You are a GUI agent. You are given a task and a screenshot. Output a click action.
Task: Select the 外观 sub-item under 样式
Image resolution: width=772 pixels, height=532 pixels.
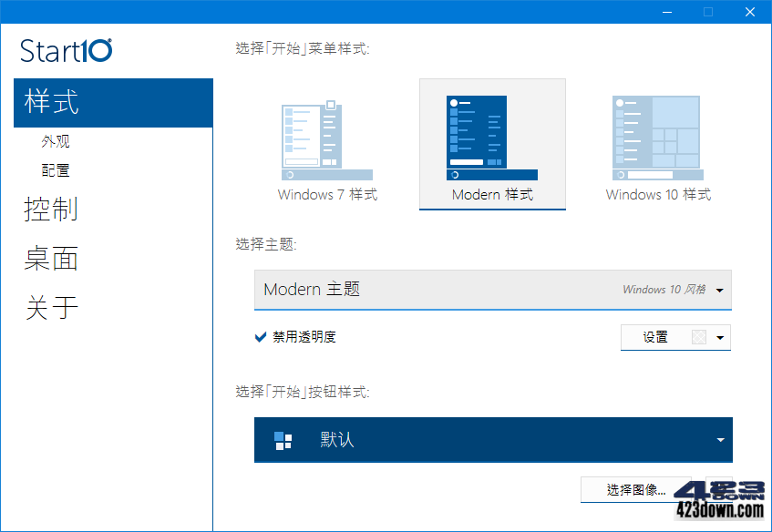click(54, 141)
